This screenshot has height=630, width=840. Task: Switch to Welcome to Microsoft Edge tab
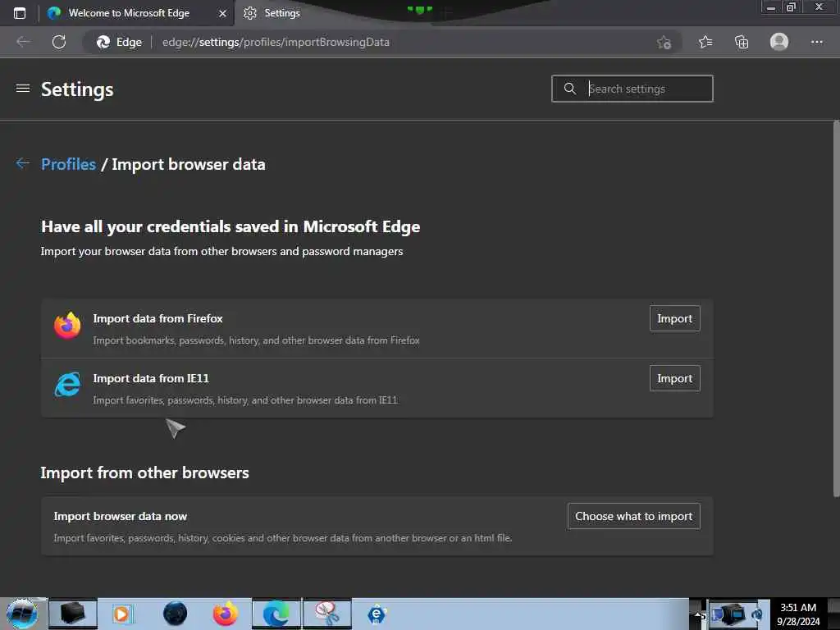[129, 13]
